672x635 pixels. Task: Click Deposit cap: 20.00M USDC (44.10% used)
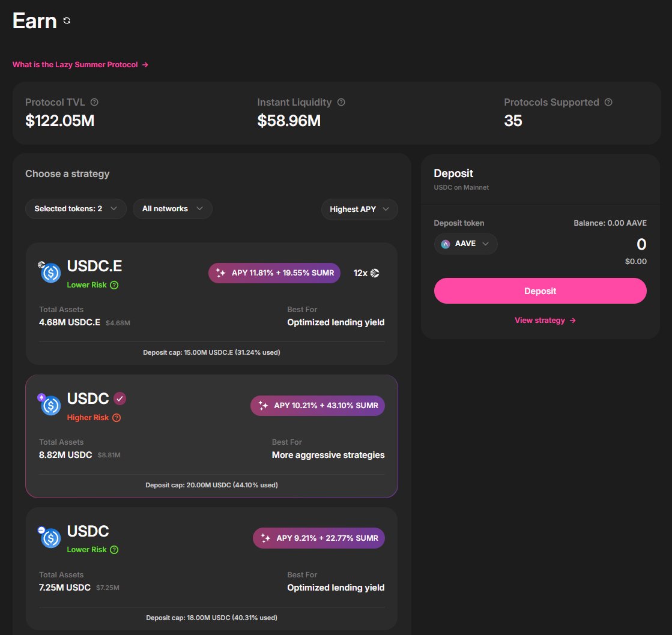(212, 485)
